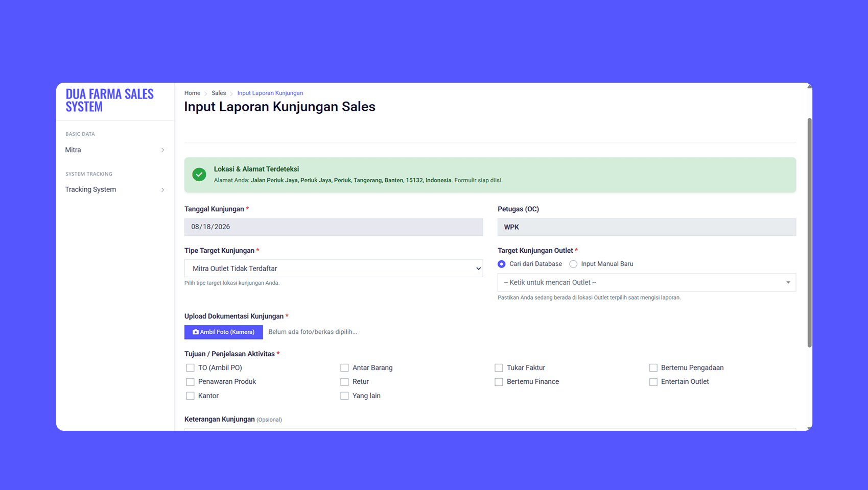Click the page vertical scrollbar thumb
The height and width of the screenshot is (490, 868).
click(809, 233)
